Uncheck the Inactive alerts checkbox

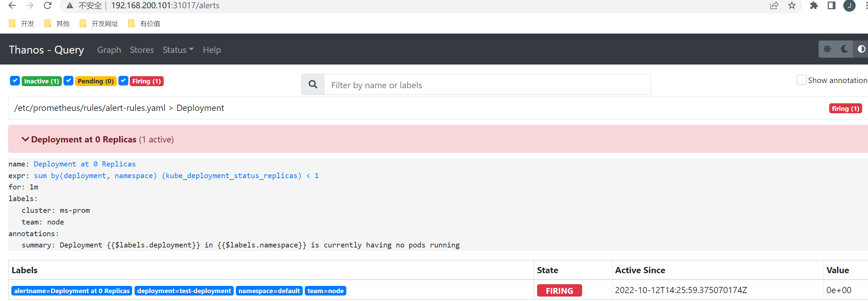point(15,81)
